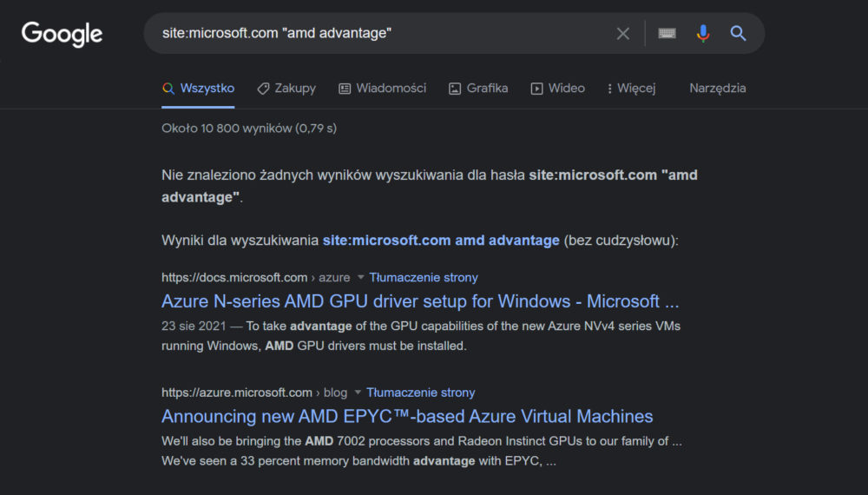
Task: Click the Google logo
Action: [x=62, y=34]
